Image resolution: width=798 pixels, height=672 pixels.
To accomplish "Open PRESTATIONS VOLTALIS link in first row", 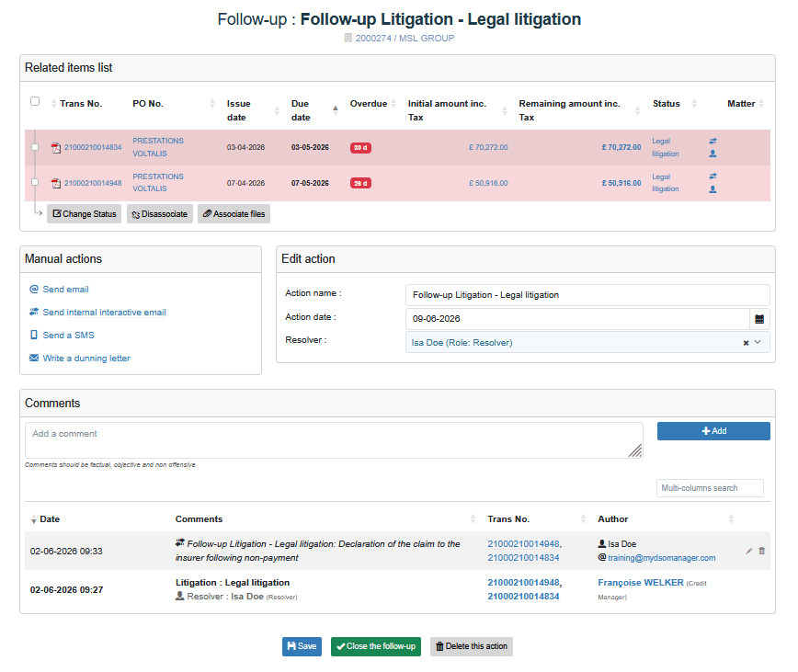I will pos(158,147).
